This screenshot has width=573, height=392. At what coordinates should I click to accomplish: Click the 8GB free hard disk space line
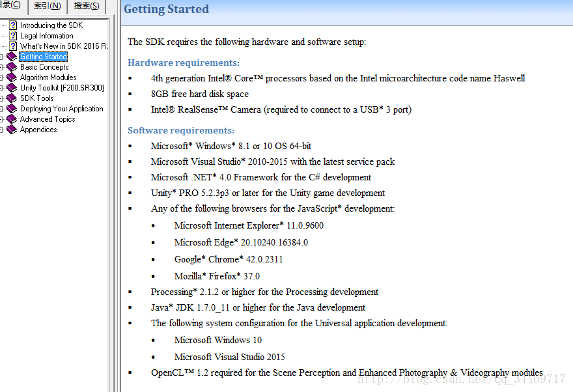coord(199,94)
